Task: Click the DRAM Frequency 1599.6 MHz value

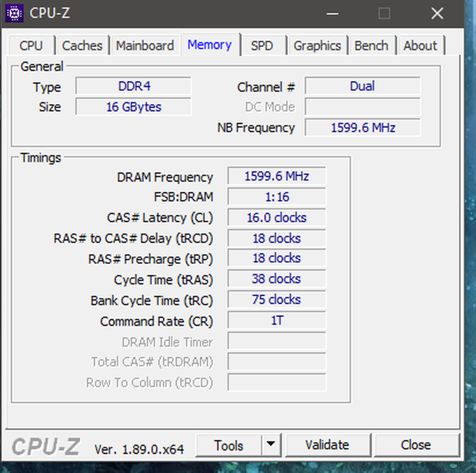Action: point(277,176)
